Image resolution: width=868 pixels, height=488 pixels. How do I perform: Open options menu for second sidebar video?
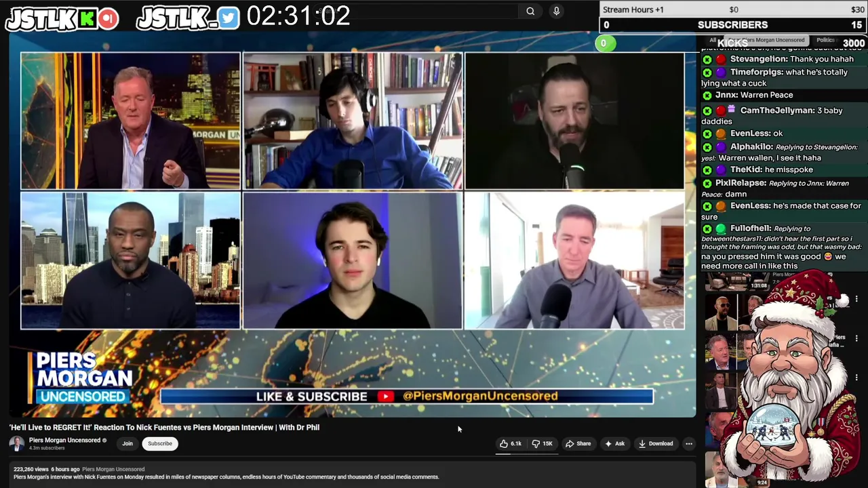[x=856, y=338]
